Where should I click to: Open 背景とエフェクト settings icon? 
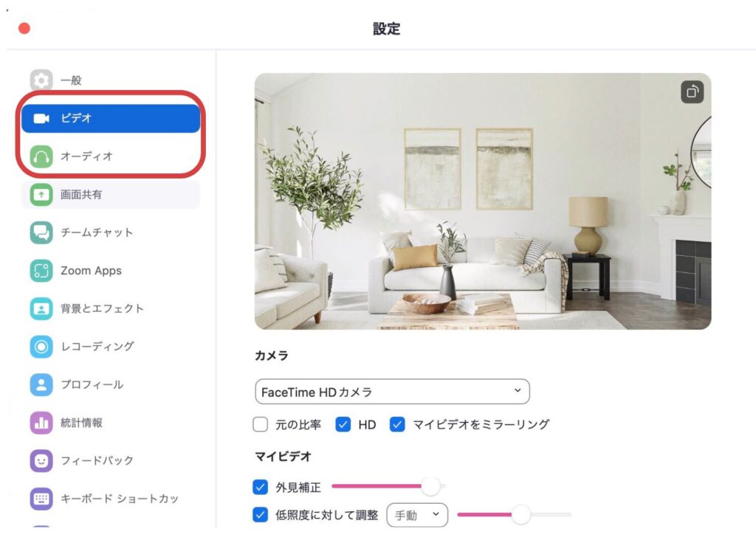click(44, 308)
